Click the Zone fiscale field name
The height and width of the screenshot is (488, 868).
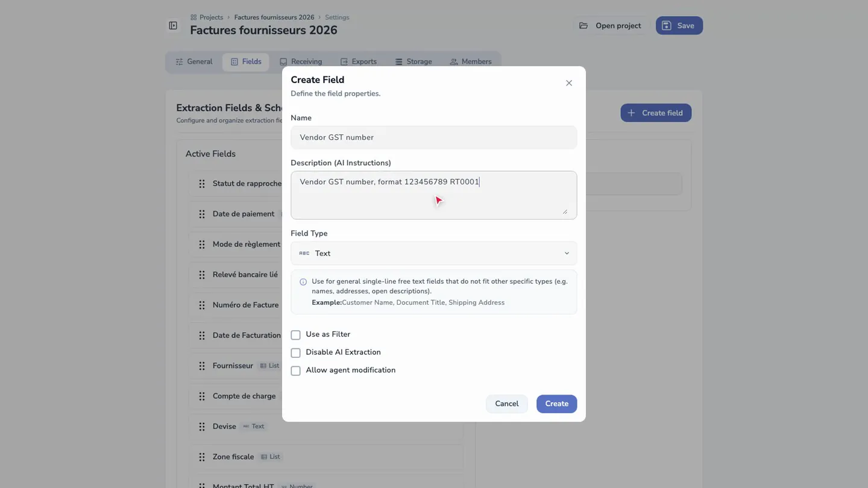[233, 457]
